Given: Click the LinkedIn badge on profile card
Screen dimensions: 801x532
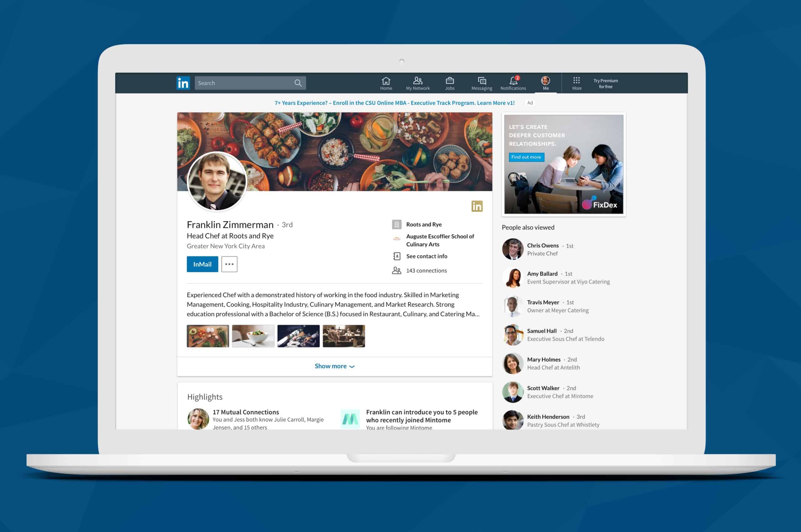Looking at the screenshot, I should pos(477,206).
